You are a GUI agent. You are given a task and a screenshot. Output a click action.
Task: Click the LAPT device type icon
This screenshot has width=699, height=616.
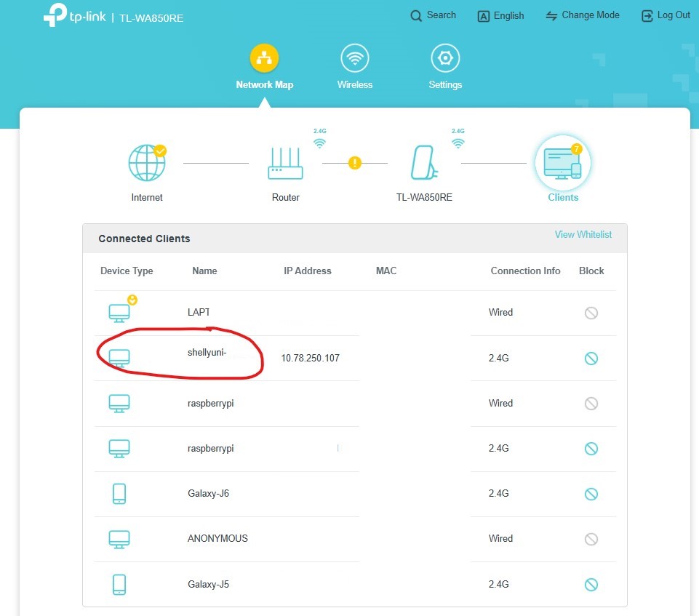point(119,313)
